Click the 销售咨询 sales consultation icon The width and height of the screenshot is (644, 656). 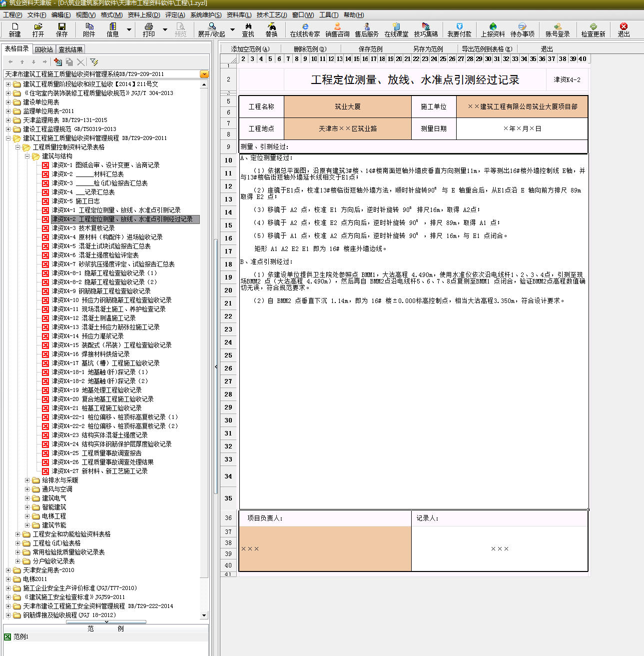point(337,29)
